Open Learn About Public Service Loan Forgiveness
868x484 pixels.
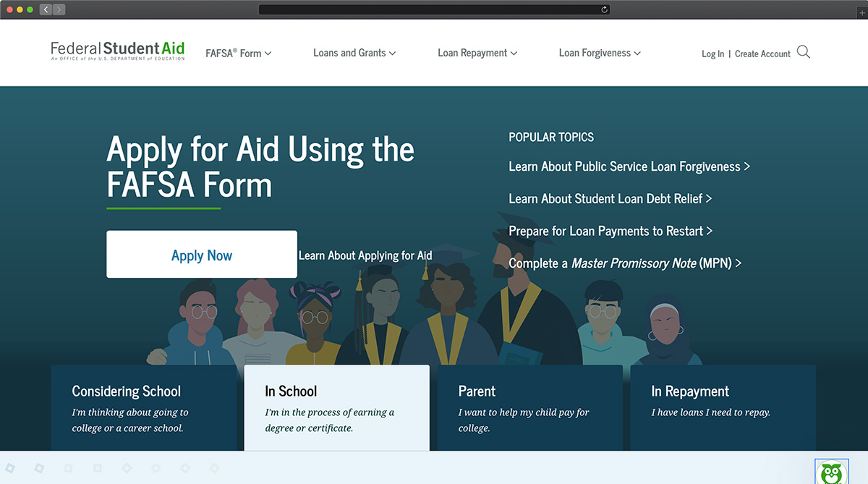coord(629,166)
